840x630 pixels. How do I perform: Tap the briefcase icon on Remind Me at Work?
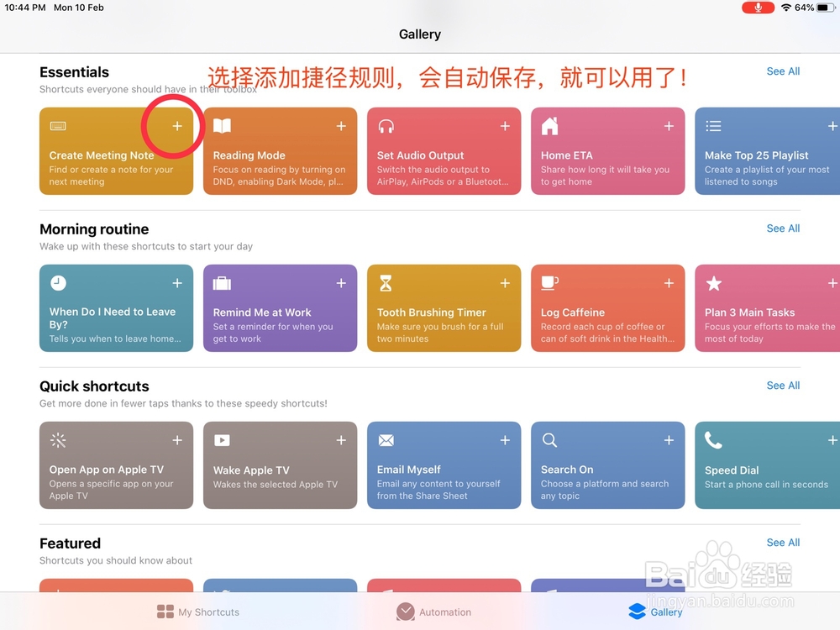point(222,283)
